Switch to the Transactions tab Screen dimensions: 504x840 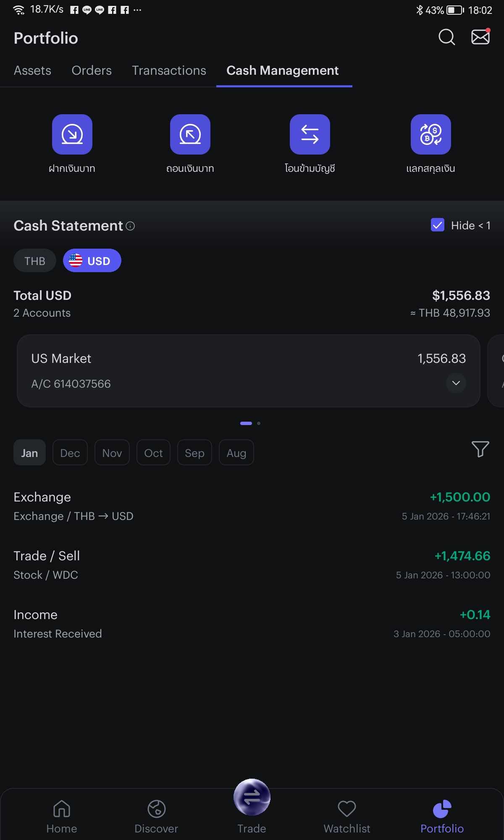[x=169, y=71]
